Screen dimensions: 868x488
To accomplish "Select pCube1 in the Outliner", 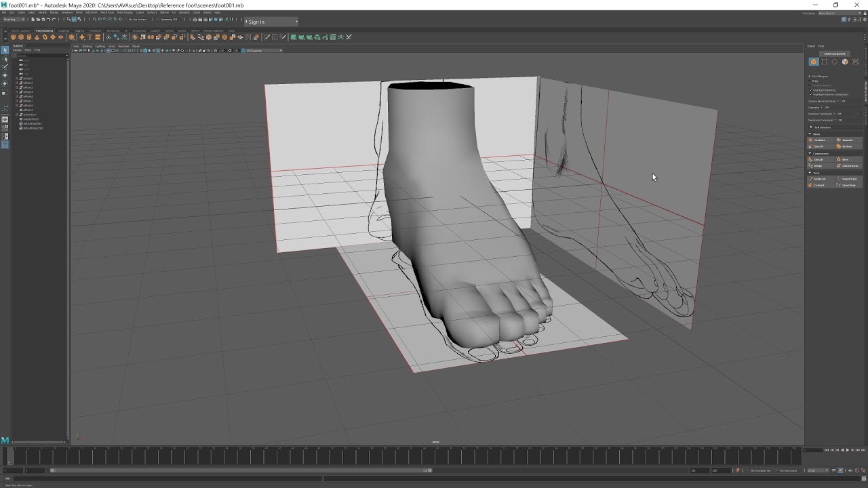I will point(27,78).
